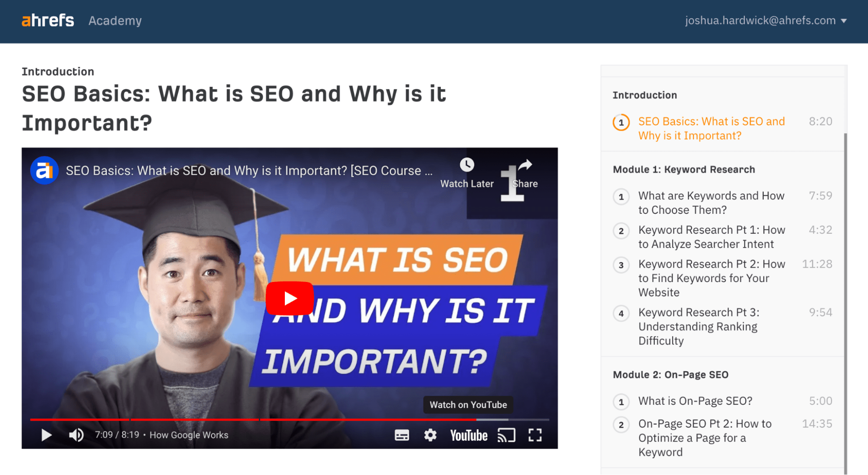This screenshot has width=868, height=475.
Task: Open 'Keyword Research Pt 1: How to Analyze Searcher Intent'
Action: tap(711, 236)
